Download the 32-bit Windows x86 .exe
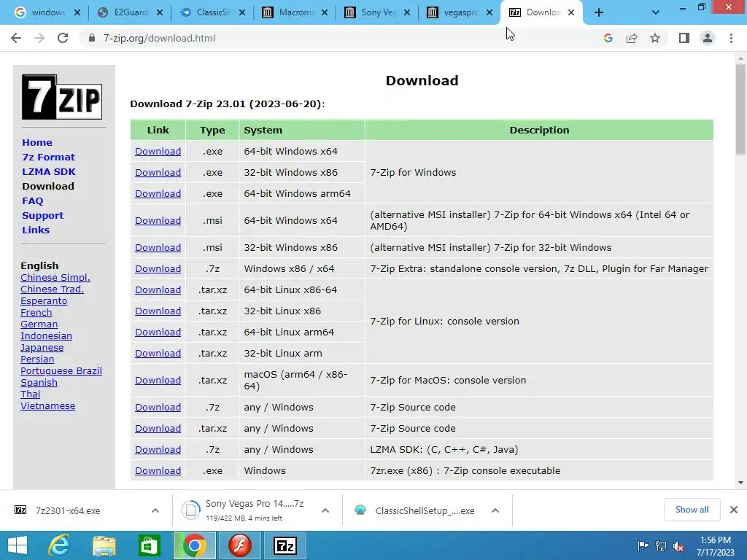The width and height of the screenshot is (747, 560). tap(158, 172)
